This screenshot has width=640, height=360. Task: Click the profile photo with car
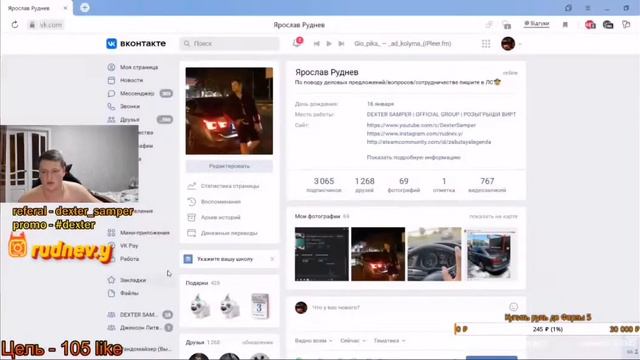pyautogui.click(x=229, y=111)
